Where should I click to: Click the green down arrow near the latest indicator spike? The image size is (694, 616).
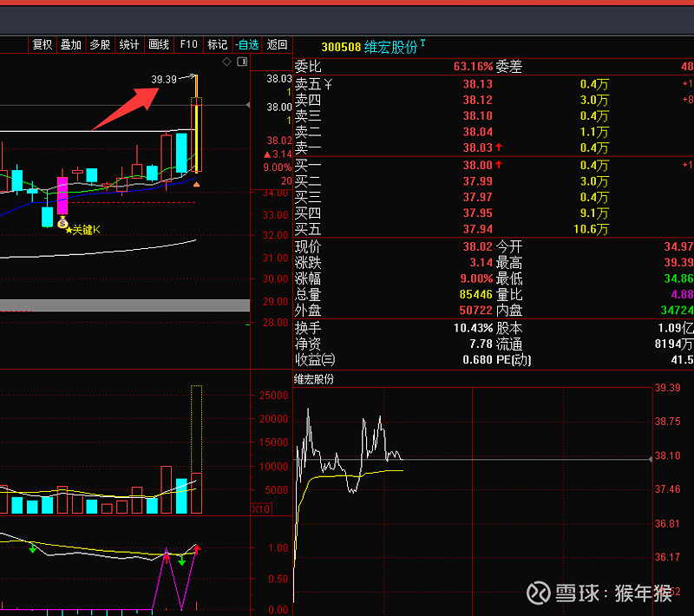pos(181,561)
